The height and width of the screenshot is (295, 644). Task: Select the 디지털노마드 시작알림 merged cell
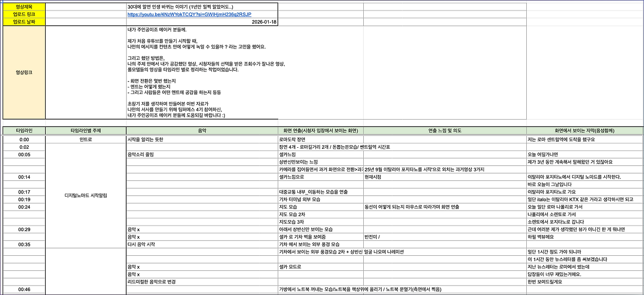(86, 195)
